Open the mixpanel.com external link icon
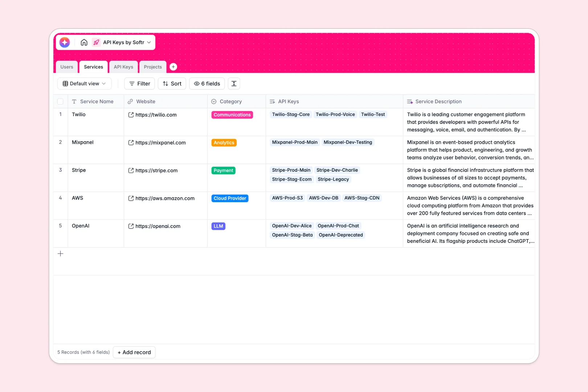 coord(131,143)
